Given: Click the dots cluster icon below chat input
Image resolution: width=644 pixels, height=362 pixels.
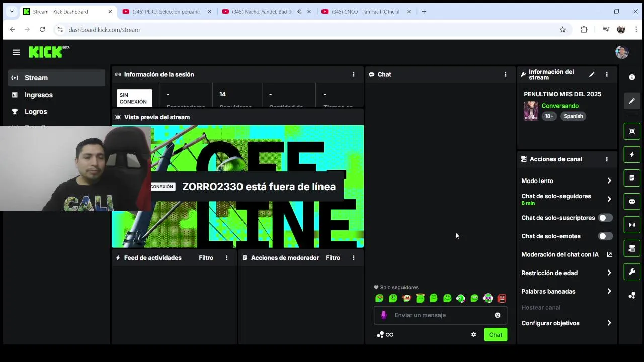Looking at the screenshot, I should pos(380,335).
